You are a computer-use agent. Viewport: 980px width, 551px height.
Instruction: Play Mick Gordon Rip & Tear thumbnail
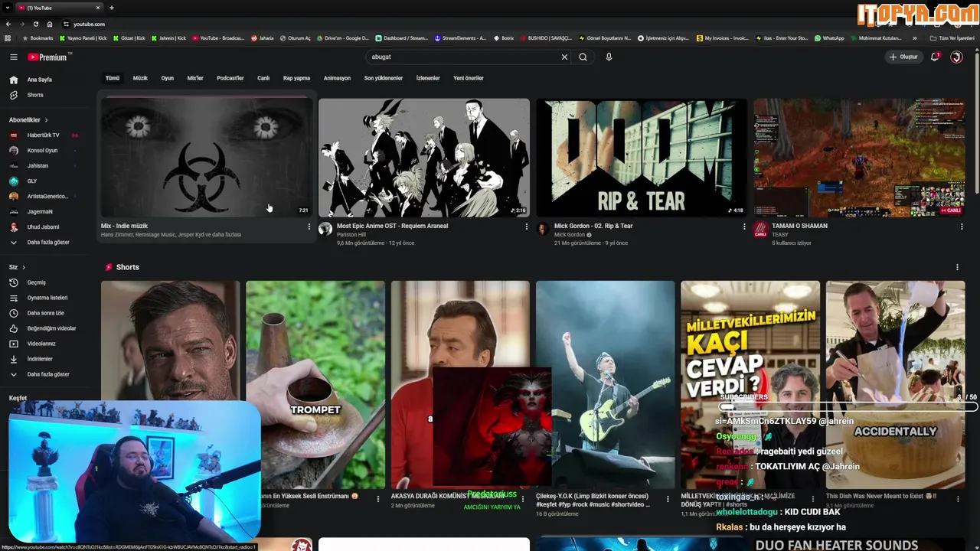pos(642,158)
